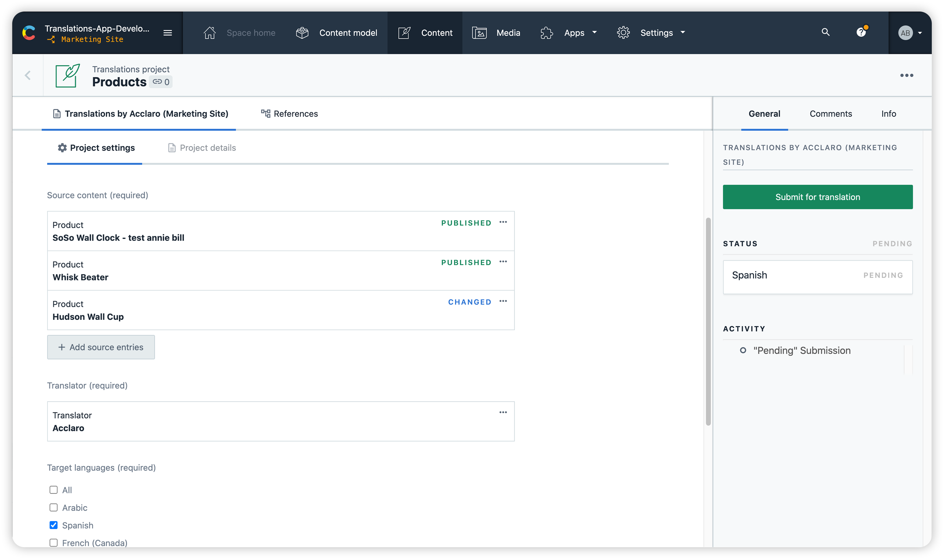The width and height of the screenshot is (944, 560).
Task: Select the Content model icon
Action: tap(302, 33)
